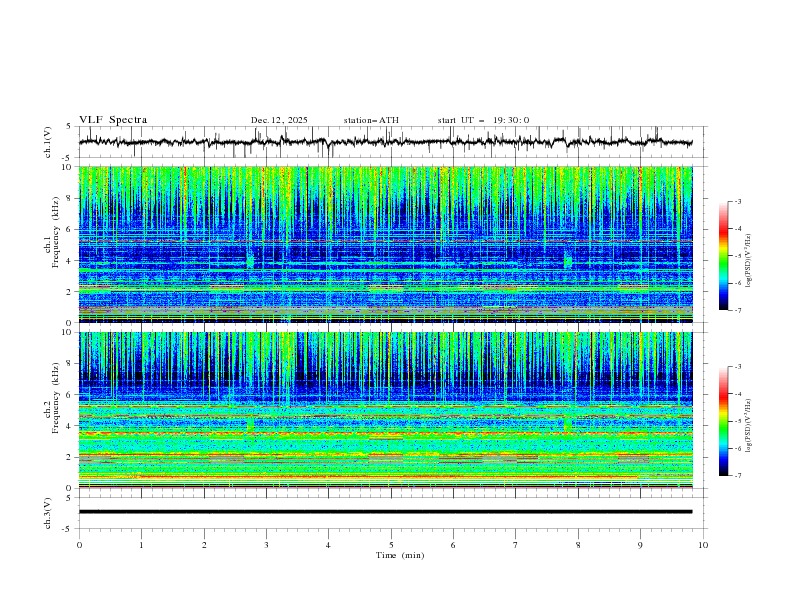Click the ch.1 color bar scale
Screen dimensions: 792x612
(x=723, y=255)
